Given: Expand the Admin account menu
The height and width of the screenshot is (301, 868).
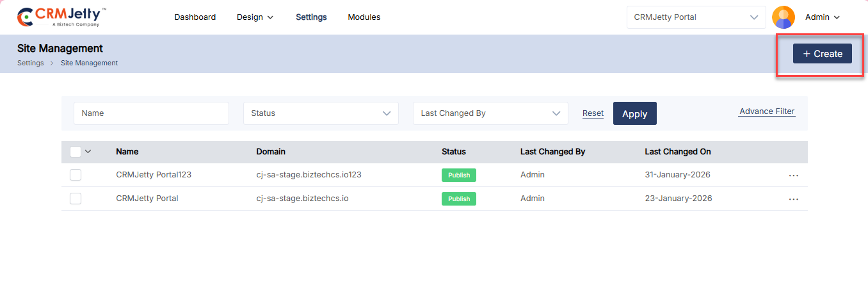Looking at the screenshot, I should pyautogui.click(x=823, y=17).
